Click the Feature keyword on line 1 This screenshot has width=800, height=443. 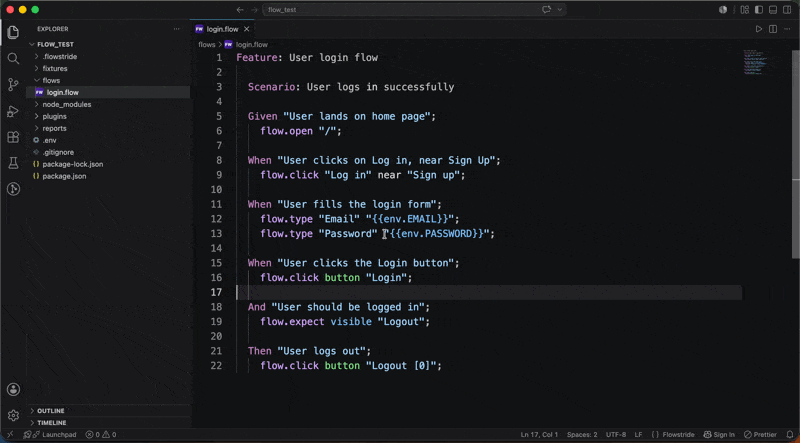pyautogui.click(x=257, y=58)
